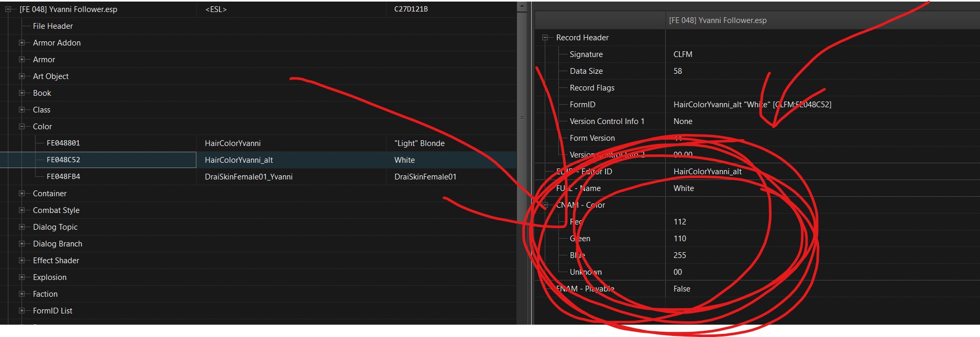Image resolution: width=980 pixels, height=337 pixels.
Task: Click the Blue color value 255
Action: 680,255
